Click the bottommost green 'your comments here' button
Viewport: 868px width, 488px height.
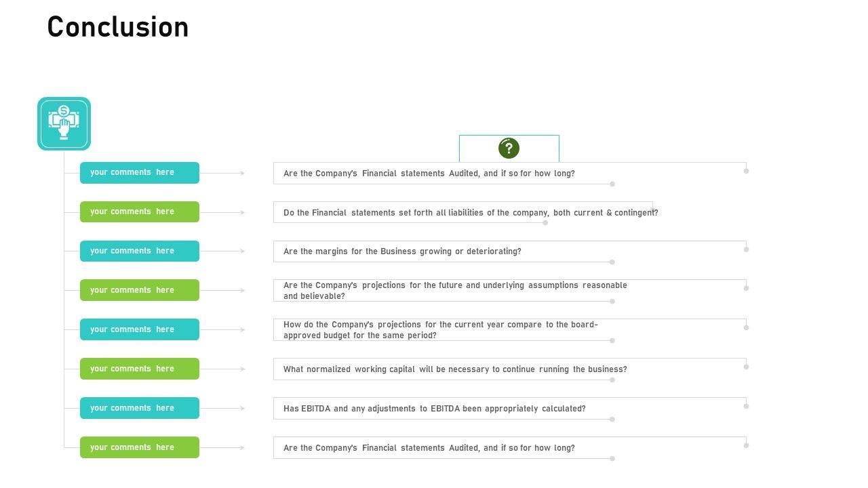(x=139, y=448)
